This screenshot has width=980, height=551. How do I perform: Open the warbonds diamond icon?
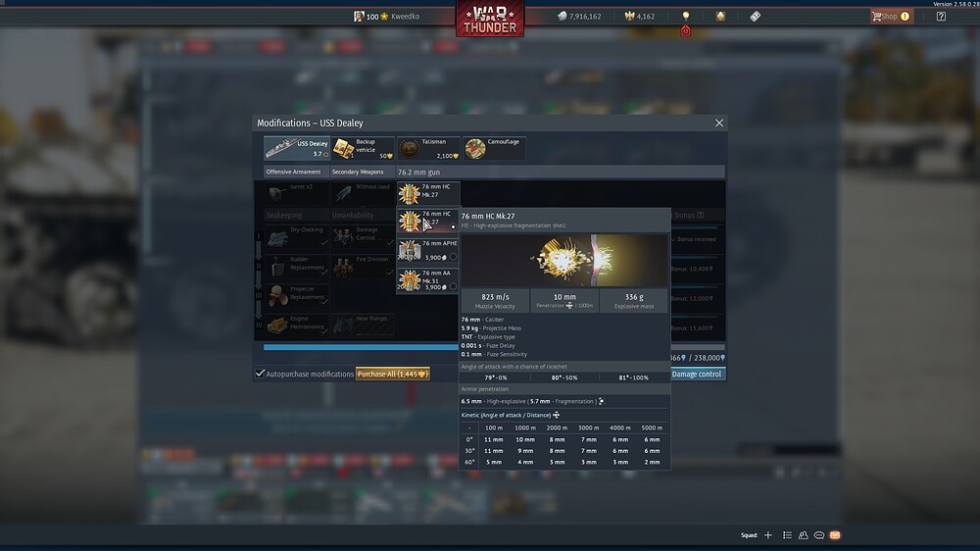720,17
